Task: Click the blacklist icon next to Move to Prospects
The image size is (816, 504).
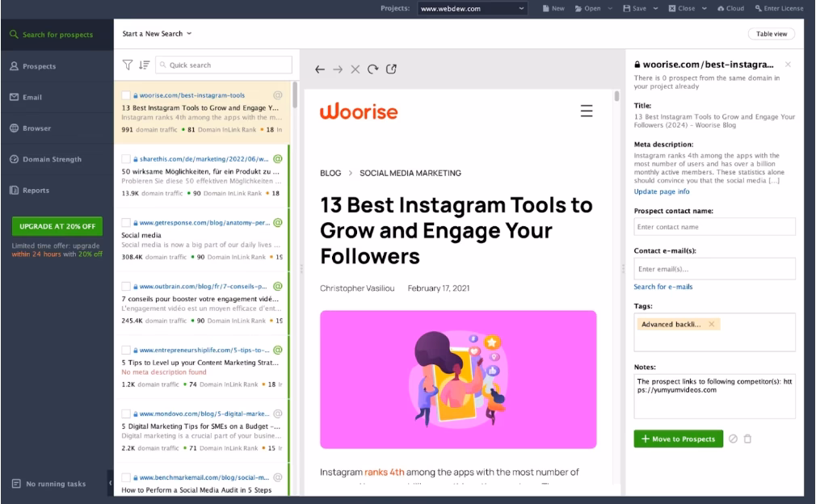Action: tap(733, 439)
